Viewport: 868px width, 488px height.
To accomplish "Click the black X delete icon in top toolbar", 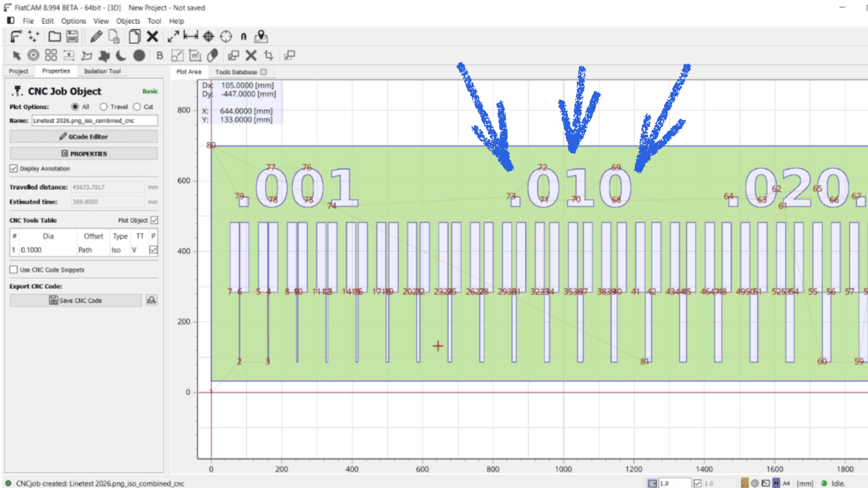I will point(152,37).
